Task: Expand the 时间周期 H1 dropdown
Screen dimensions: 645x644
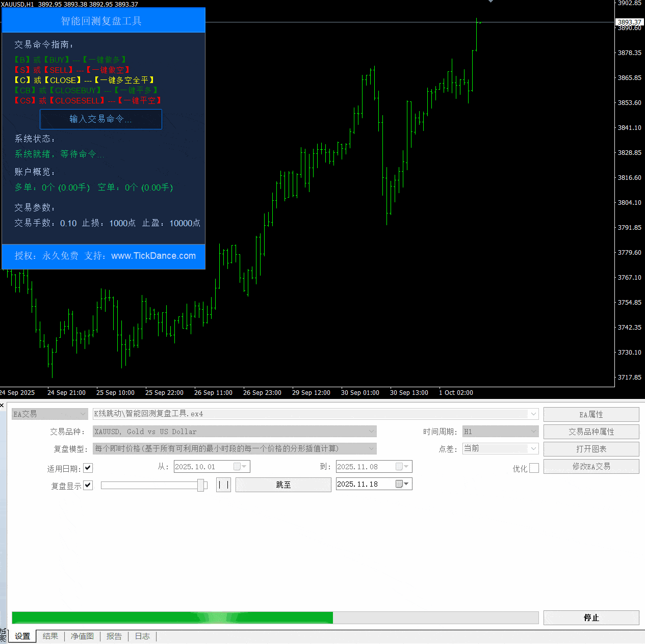Action: pos(533,432)
